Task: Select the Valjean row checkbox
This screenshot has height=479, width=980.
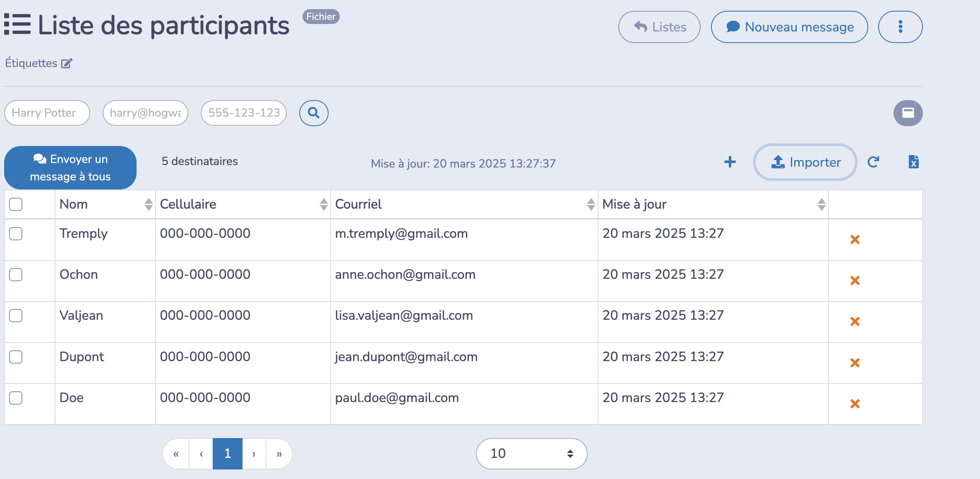Action: [16, 316]
